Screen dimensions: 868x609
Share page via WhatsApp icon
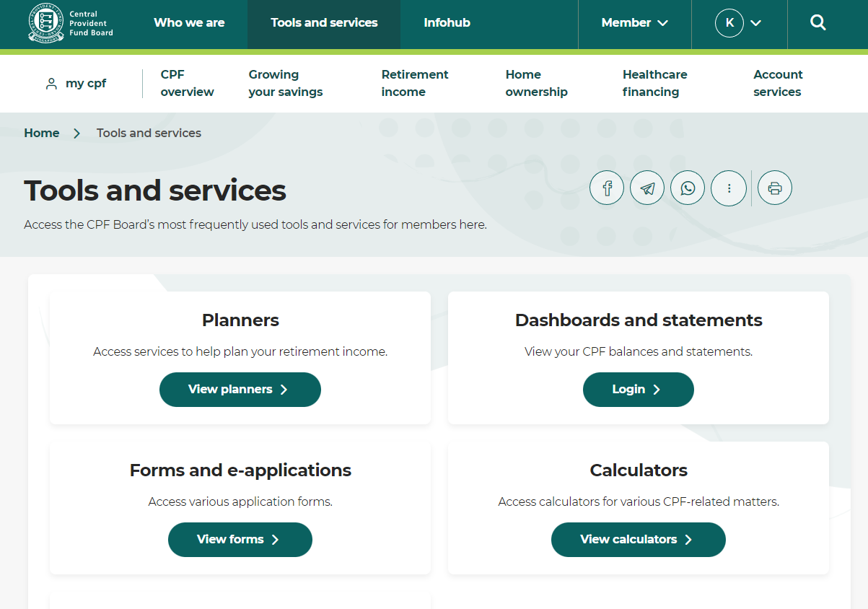click(688, 188)
